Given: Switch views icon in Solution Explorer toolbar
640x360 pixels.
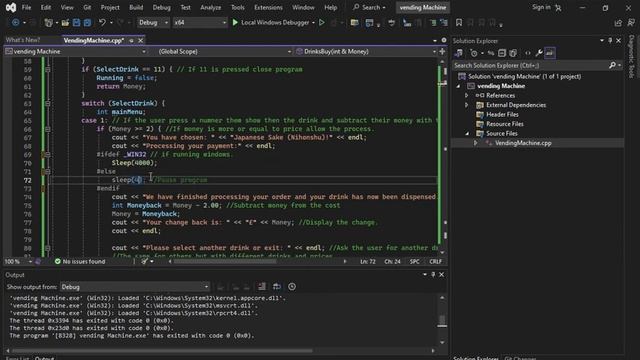Looking at the screenshot, I should pyautogui.click(x=458, y=53).
